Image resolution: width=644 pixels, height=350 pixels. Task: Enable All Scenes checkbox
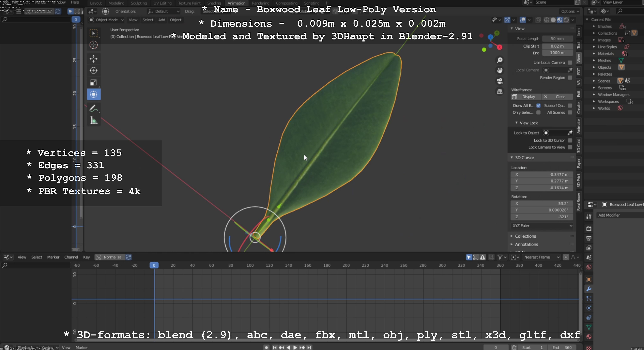(570, 112)
